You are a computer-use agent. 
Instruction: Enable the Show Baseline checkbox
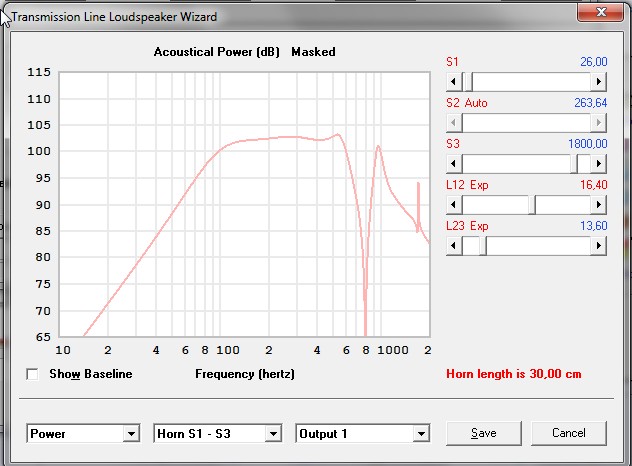(x=32, y=374)
